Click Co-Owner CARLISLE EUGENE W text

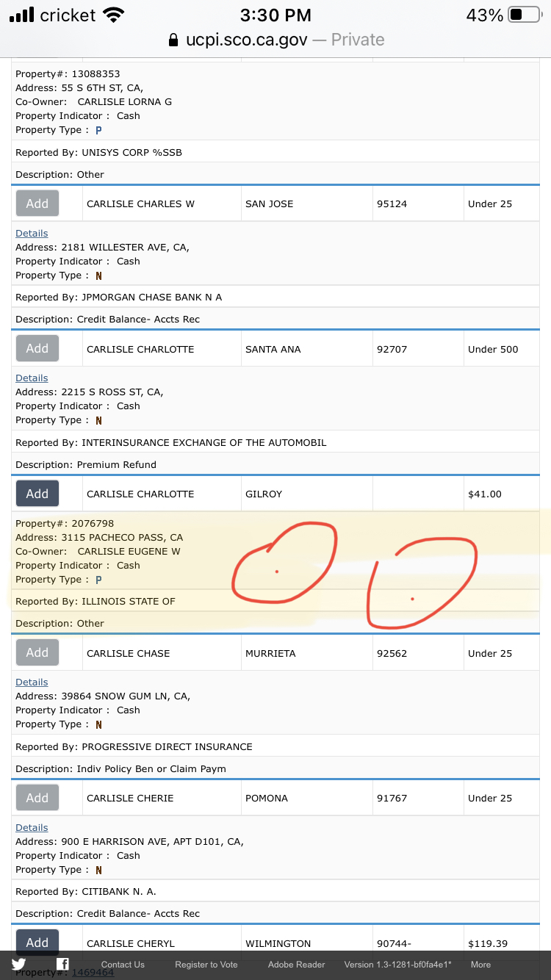tap(98, 551)
